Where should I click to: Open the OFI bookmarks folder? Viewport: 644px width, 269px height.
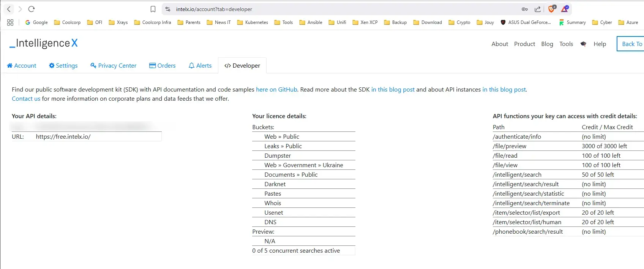[x=95, y=22]
